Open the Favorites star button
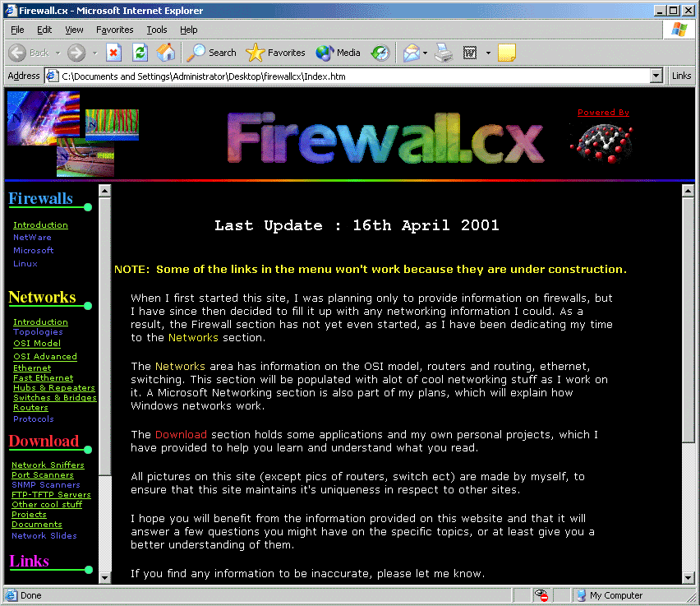This screenshot has height=606, width=700. (x=275, y=53)
